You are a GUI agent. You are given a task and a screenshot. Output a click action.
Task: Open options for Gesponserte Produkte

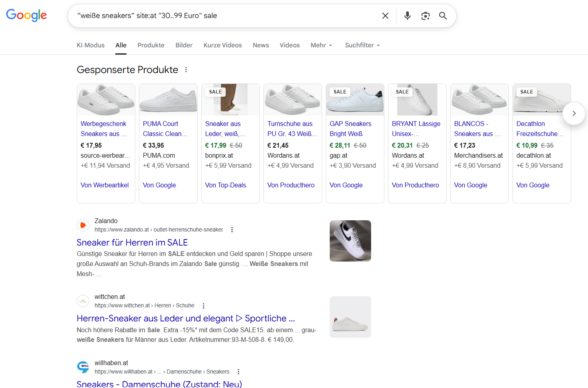pyautogui.click(x=186, y=69)
